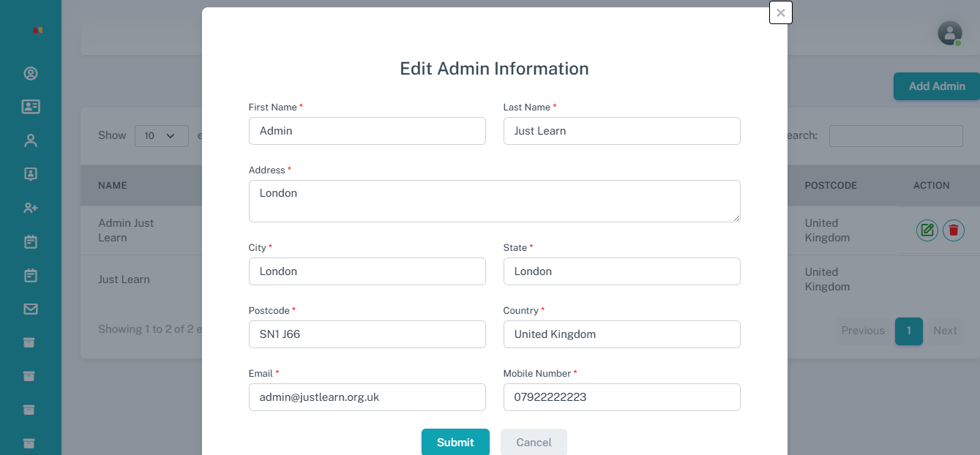
Task: Click the ACTION column header
Action: [x=930, y=185]
